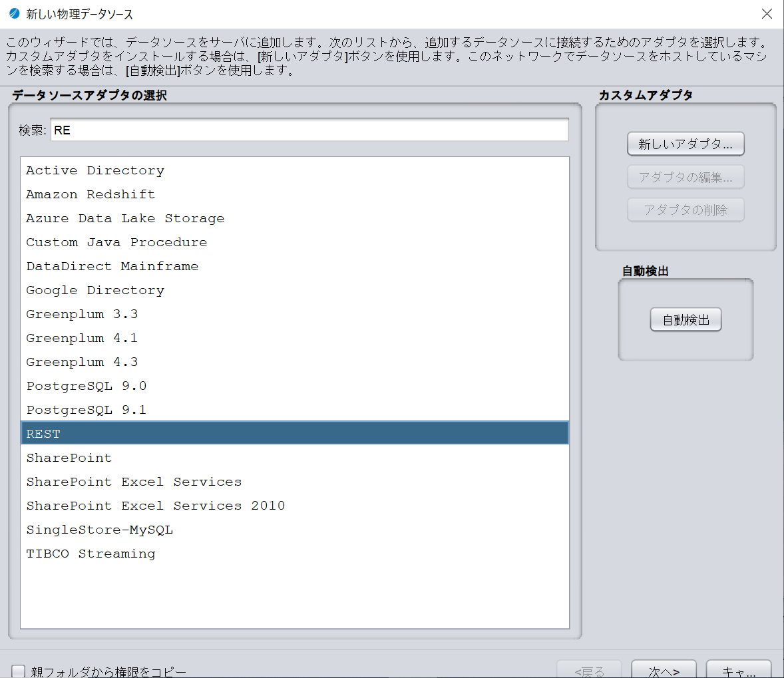Go back with the <戻る button
Viewport: 784px width, 678px height.
point(589,670)
